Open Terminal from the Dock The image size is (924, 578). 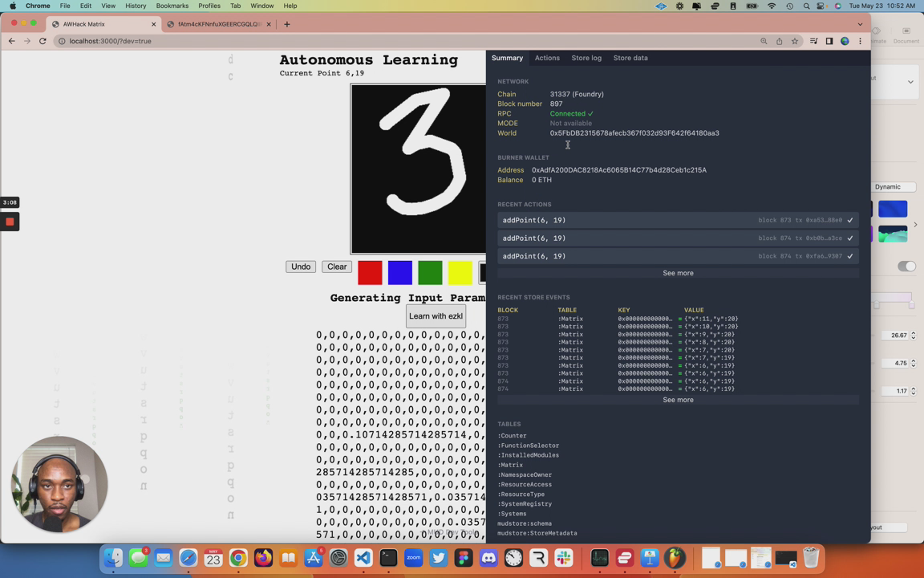[388, 558]
